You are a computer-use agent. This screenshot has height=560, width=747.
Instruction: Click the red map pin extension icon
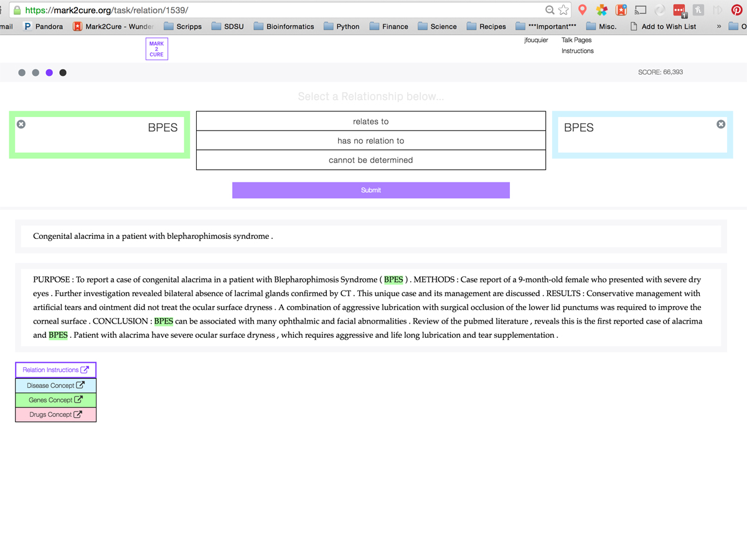tap(583, 10)
